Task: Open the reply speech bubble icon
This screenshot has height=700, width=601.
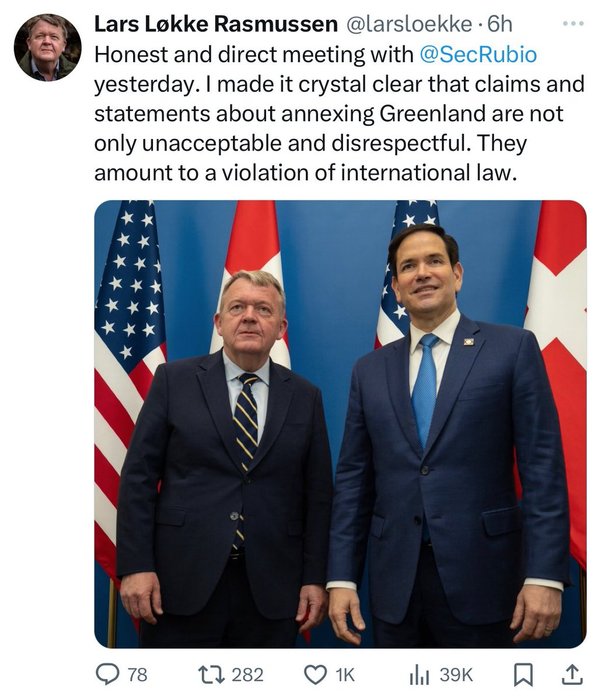Action: [106, 675]
